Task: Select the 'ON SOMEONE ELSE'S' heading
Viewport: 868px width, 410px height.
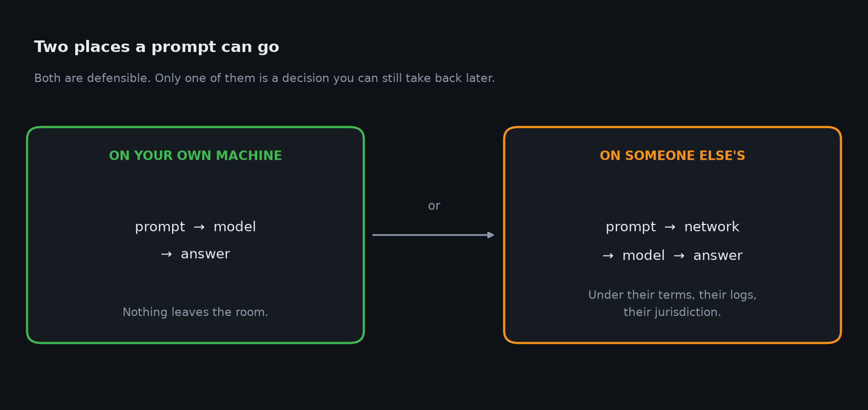Action: click(x=672, y=156)
